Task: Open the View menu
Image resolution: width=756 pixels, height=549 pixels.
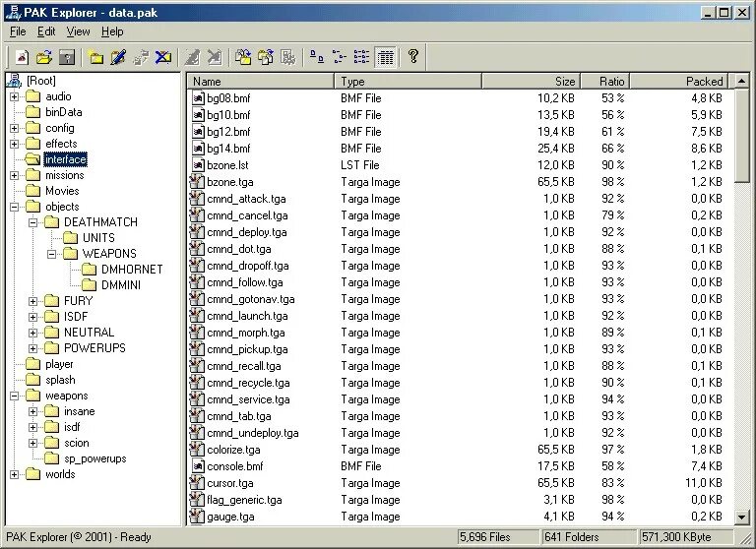Action: pyautogui.click(x=78, y=31)
